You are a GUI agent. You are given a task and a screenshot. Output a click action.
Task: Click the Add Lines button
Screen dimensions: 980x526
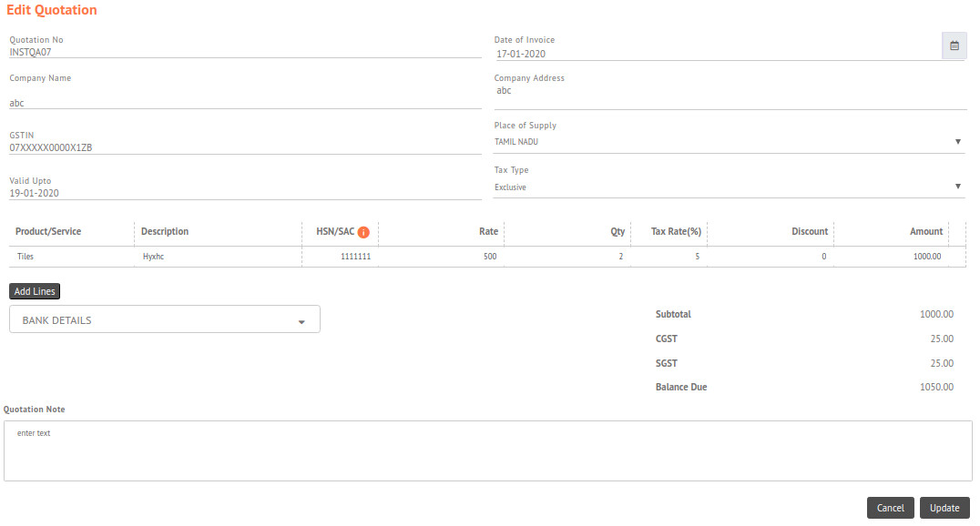pos(35,291)
